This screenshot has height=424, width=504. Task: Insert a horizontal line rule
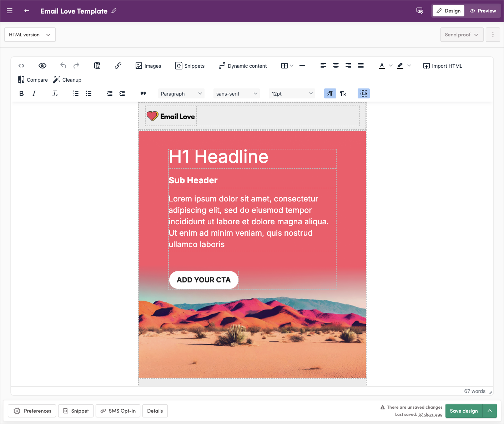coord(302,66)
